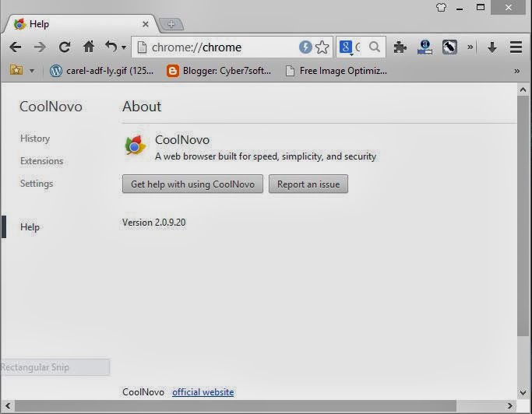Open History in the sidebar
This screenshot has height=414, width=532.
point(35,139)
